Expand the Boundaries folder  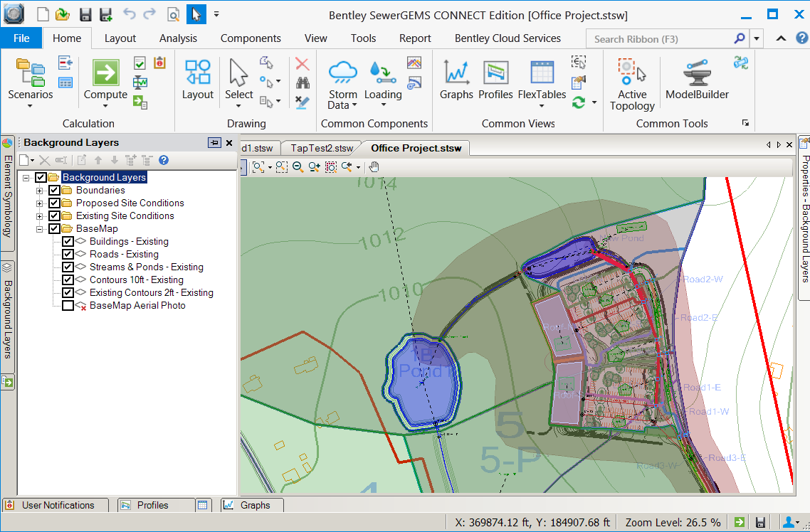(40, 191)
